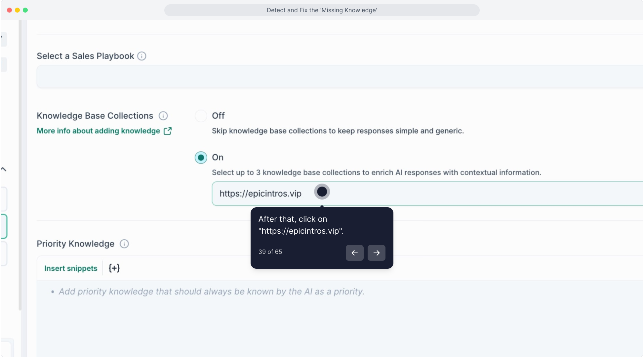The height and width of the screenshot is (357, 644).
Task: Go to previous tour step arrow
Action: (354, 253)
